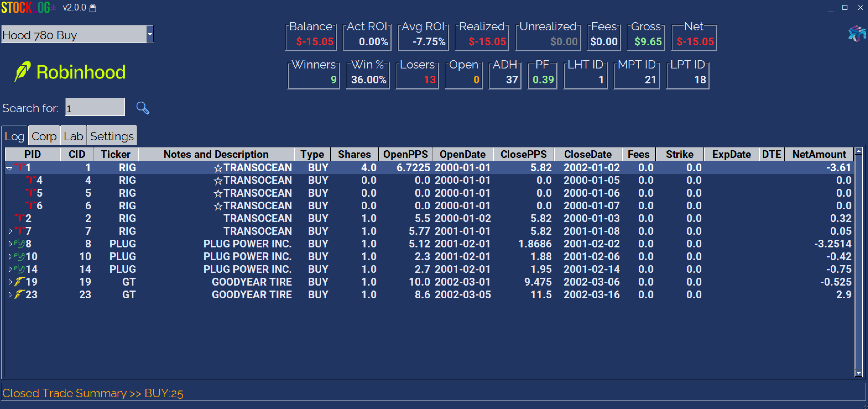Expand the PID 10 PLUG row
868x409 pixels.
click(10, 257)
